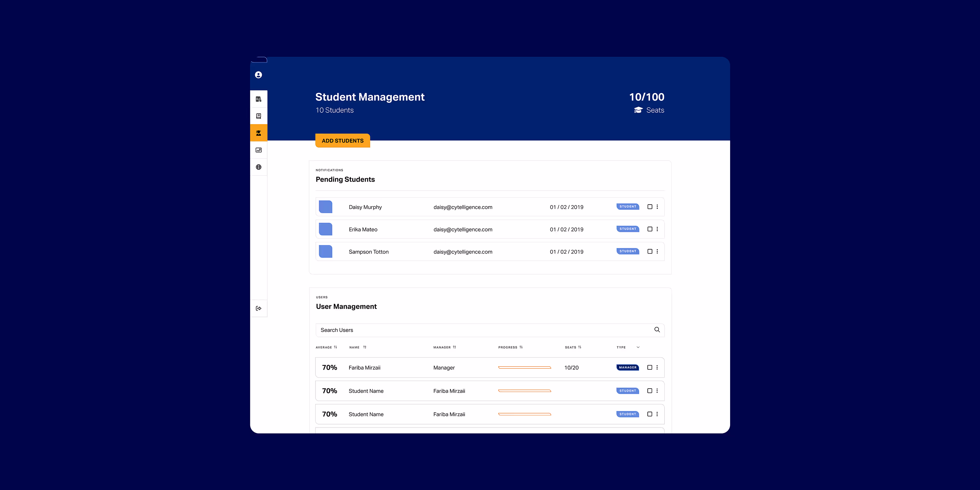The image size is (980, 490).
Task: Open the single book sidebar icon
Action: coord(258,116)
